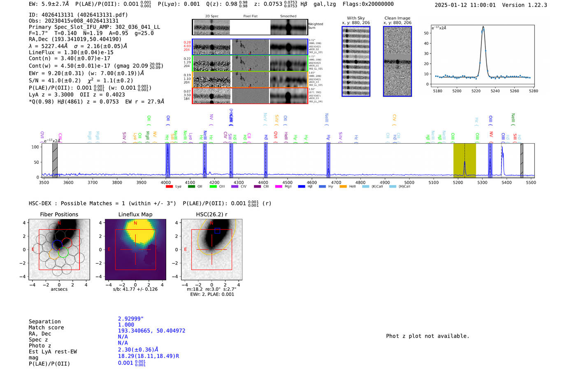576x392 pixels.
Task: Open the HSC(26.2) r image panel
Action: click(x=211, y=249)
